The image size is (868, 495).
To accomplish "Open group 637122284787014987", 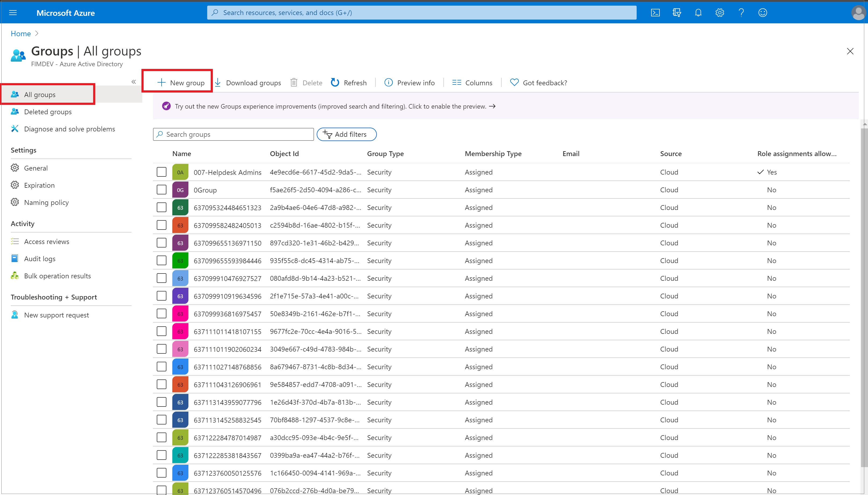I will pyautogui.click(x=228, y=438).
